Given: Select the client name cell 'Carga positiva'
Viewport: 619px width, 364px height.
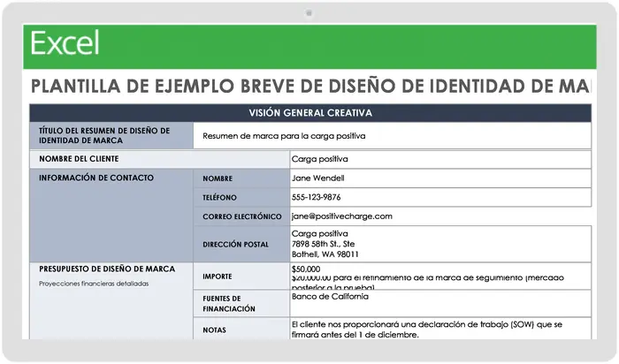Looking at the screenshot, I should click(440, 159).
